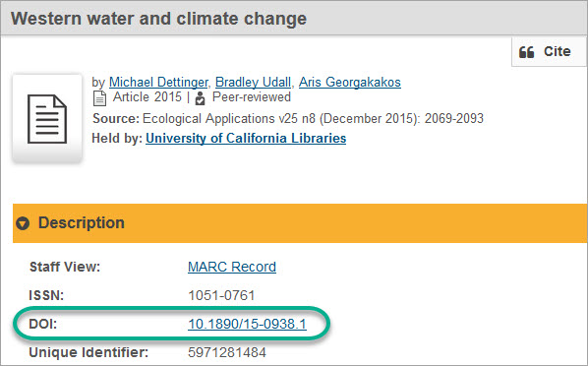Click the quotation mark Cite icon

(526, 52)
